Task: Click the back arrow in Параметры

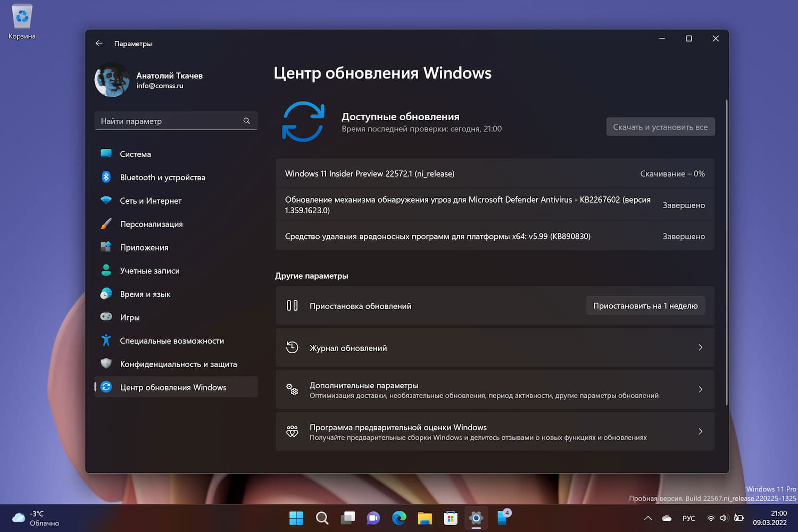Action: 99,43
